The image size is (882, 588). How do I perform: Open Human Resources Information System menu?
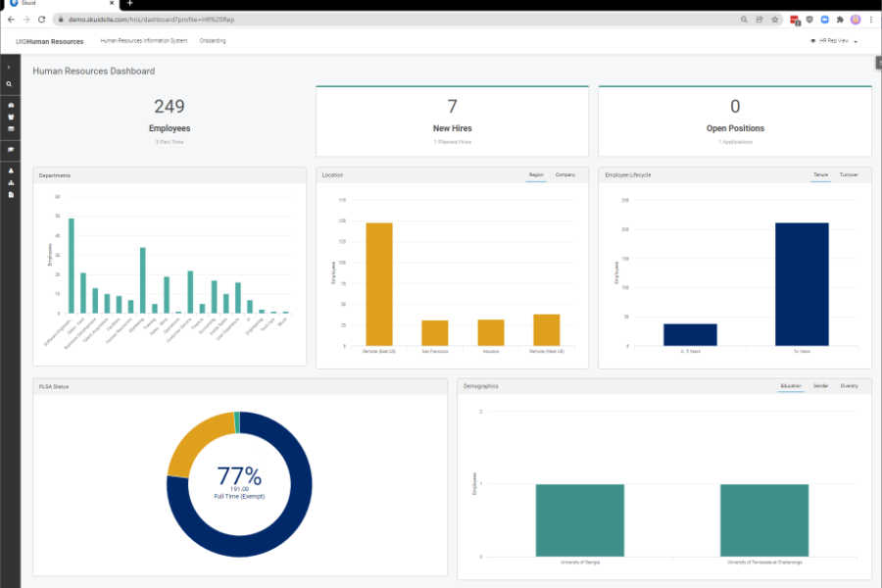(144, 40)
